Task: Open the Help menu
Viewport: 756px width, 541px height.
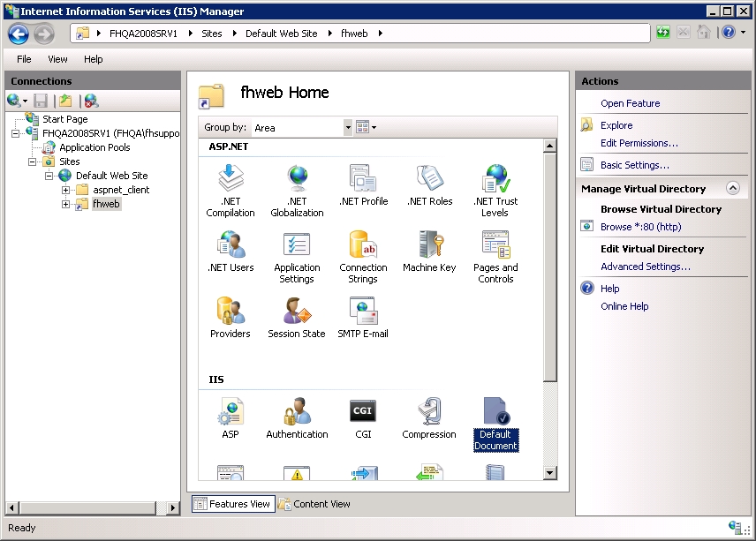Action: click(x=93, y=59)
